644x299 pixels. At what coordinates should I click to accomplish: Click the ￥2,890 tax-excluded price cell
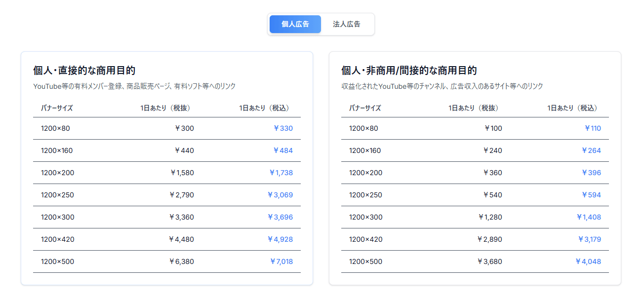pyautogui.click(x=489, y=239)
